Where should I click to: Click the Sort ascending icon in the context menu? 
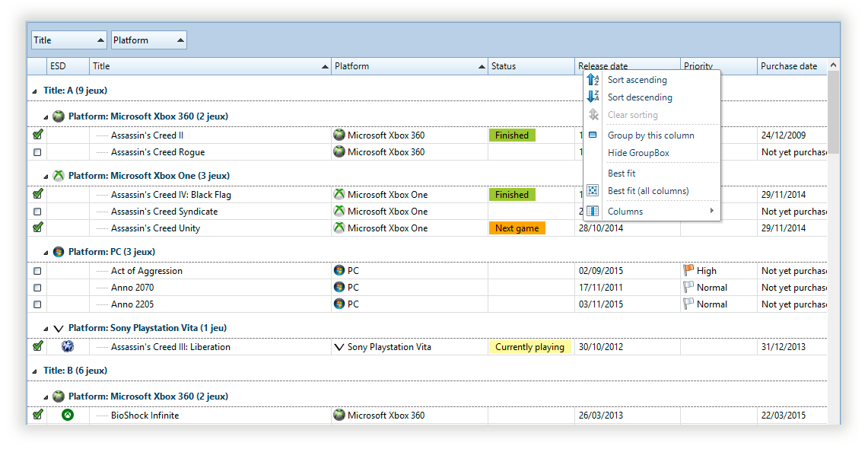594,79
